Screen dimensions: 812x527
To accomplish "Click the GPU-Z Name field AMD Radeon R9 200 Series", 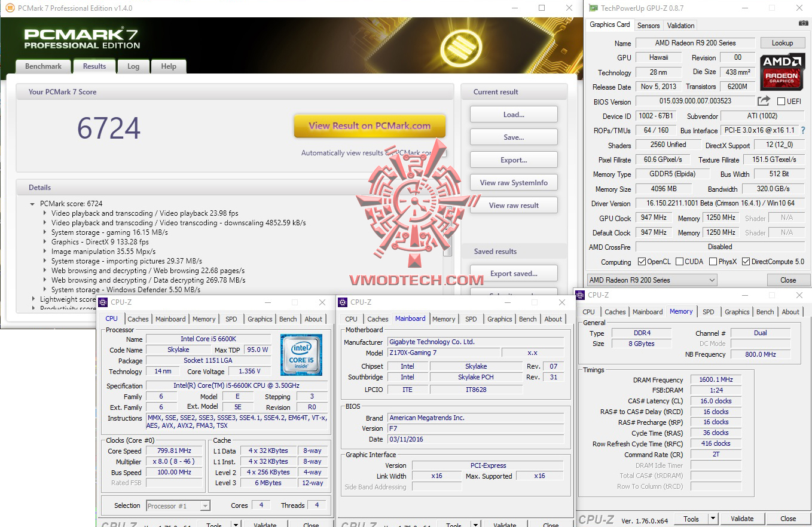I will (x=695, y=43).
